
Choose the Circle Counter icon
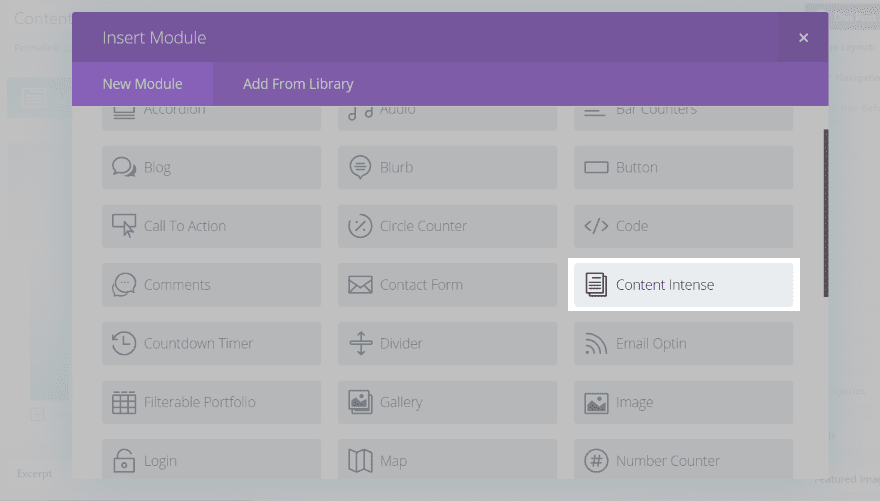[x=360, y=226]
